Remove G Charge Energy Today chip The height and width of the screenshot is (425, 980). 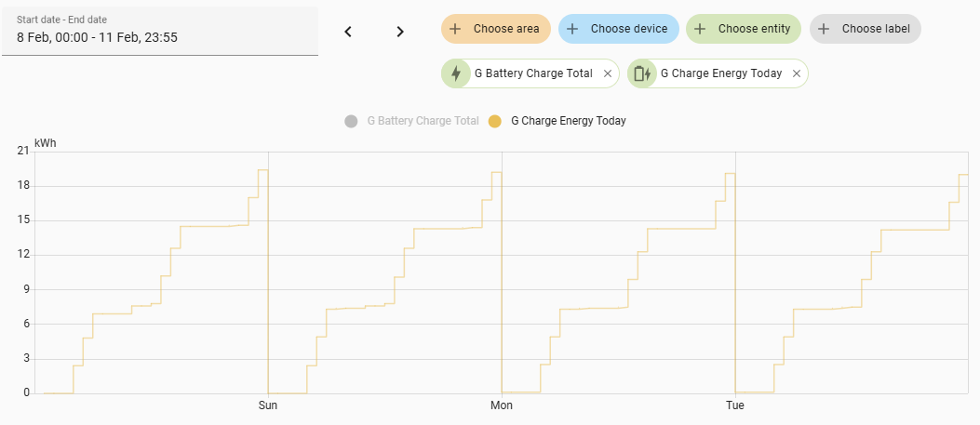(x=797, y=73)
